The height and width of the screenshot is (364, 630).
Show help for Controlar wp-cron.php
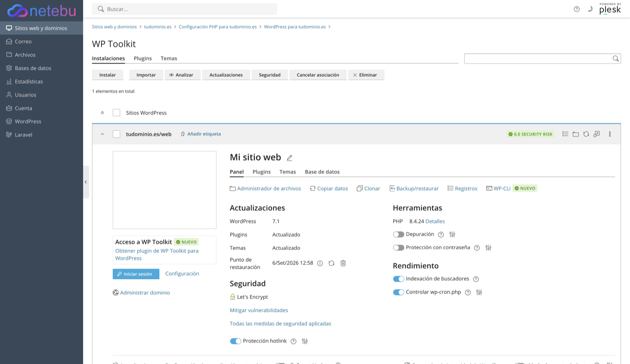468,292
